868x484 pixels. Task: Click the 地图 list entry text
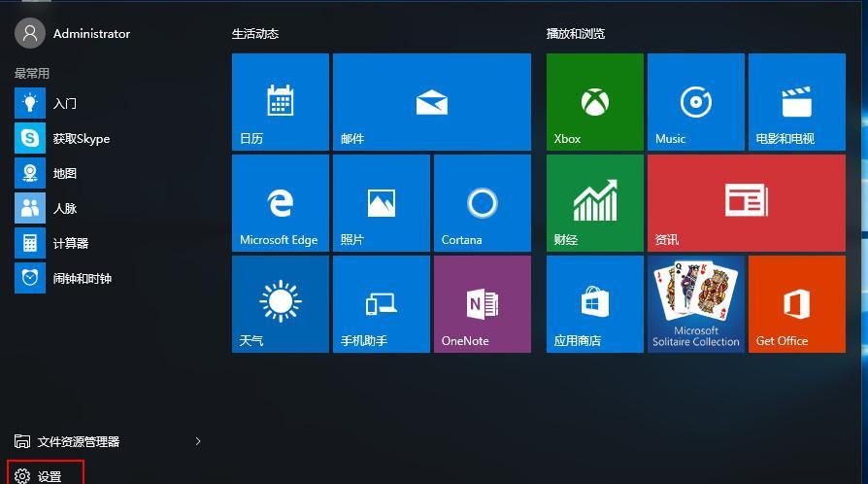(65, 174)
